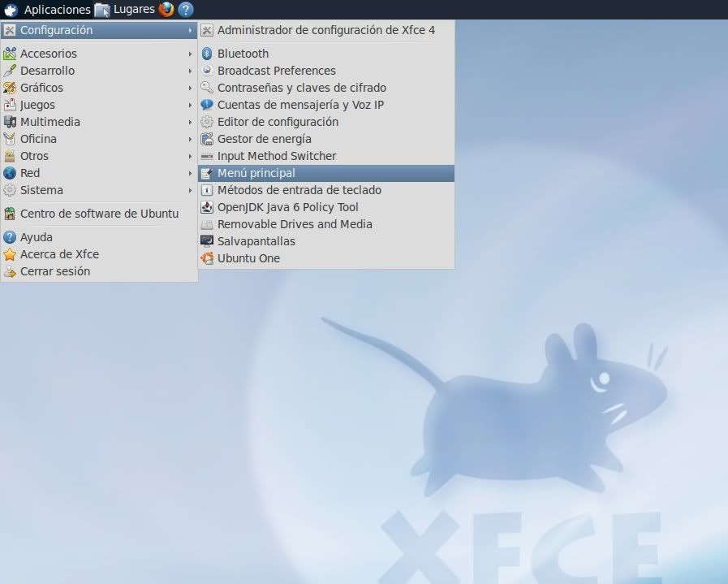The image size is (728, 584).
Task: Open Ayuda from the menu
Action: (99, 237)
